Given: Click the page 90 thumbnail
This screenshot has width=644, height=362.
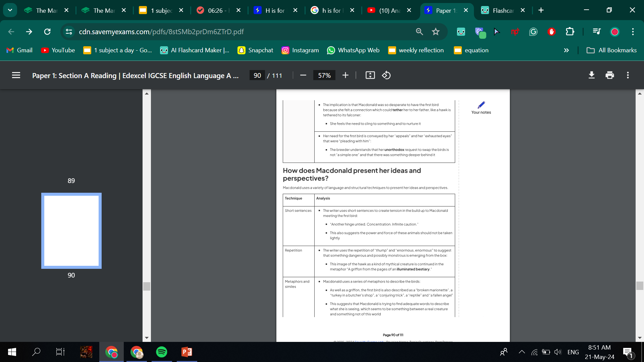Looking at the screenshot, I should click(x=71, y=230).
